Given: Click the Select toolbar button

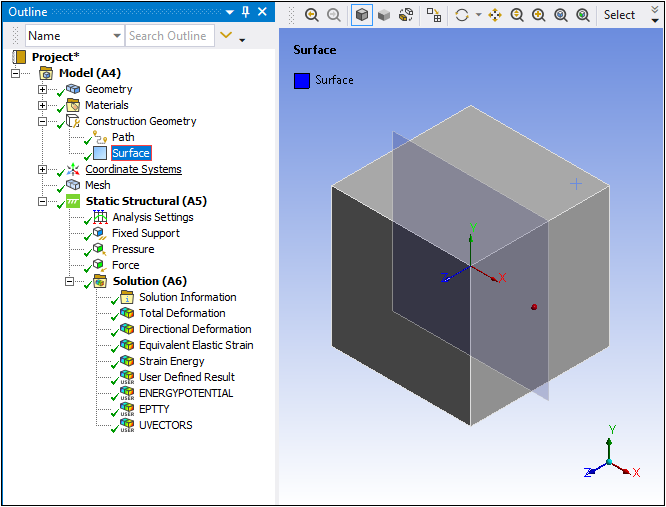Looking at the screenshot, I should [x=619, y=15].
